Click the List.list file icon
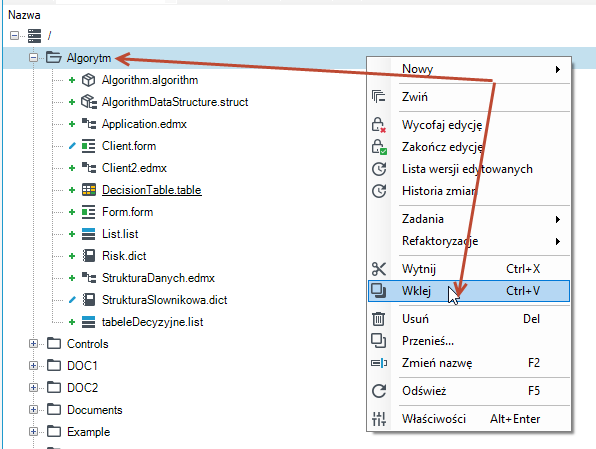The width and height of the screenshot is (596, 449). pos(89,234)
